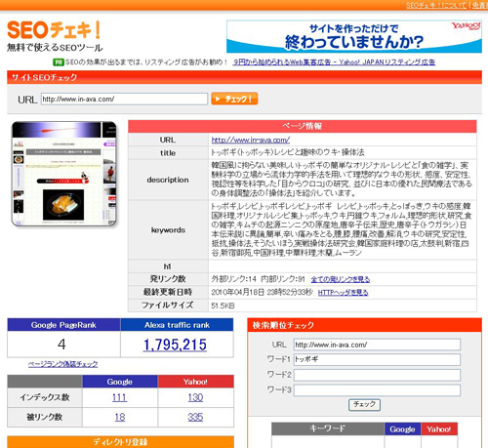The width and height of the screenshot is (488, 448).
Task: Open the site preview thumbnail image
Action: point(64,174)
